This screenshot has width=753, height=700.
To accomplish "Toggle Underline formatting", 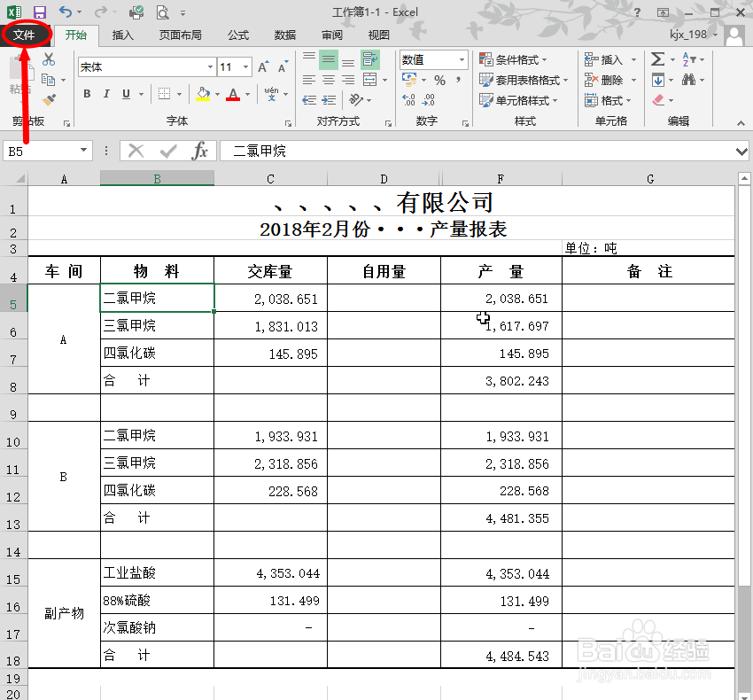I will 127,94.
